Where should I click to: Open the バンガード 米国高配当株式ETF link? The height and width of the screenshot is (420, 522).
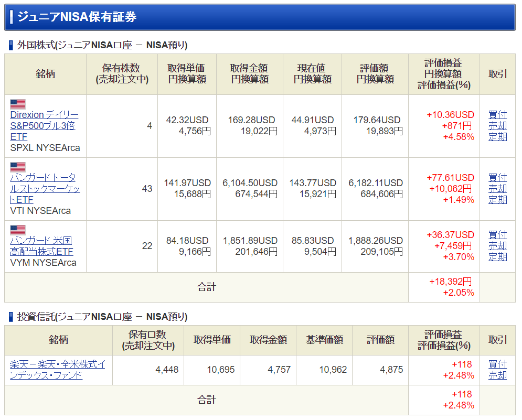pos(41,246)
